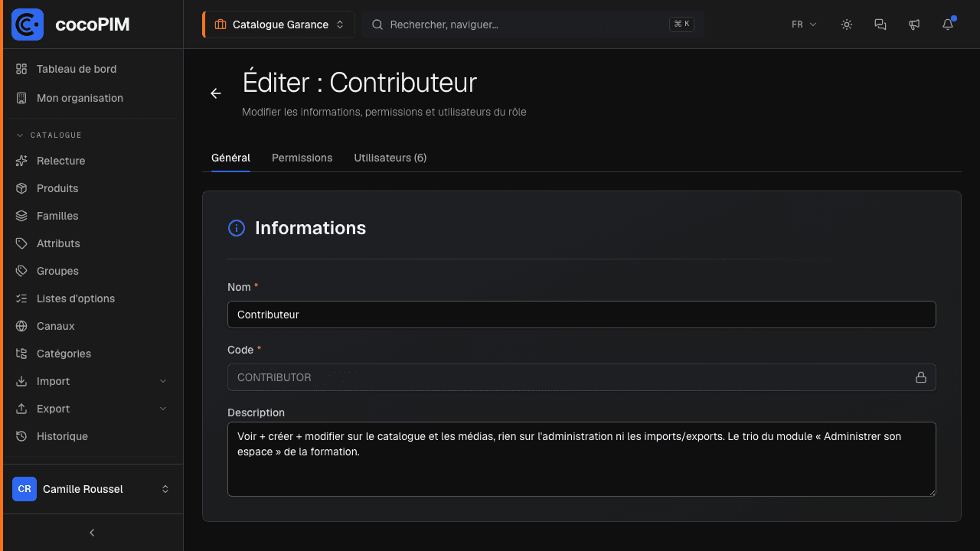Click the disabled Code field CONTRIBUTOR
This screenshot has width=980, height=551.
coord(582,377)
